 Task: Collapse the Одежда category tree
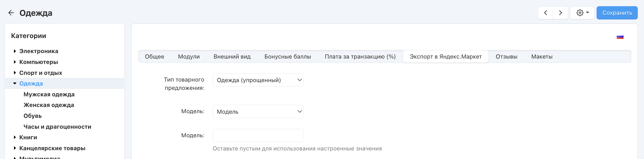15,83
